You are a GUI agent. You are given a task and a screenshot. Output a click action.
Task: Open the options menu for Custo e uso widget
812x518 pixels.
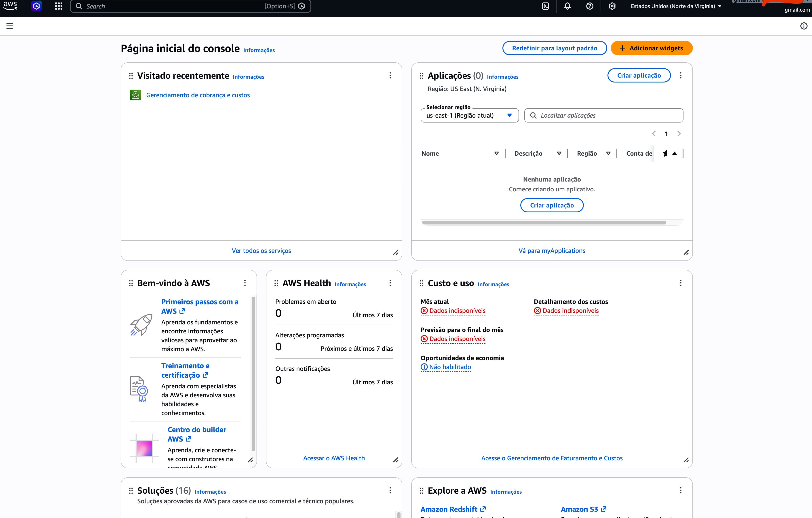pos(681,283)
